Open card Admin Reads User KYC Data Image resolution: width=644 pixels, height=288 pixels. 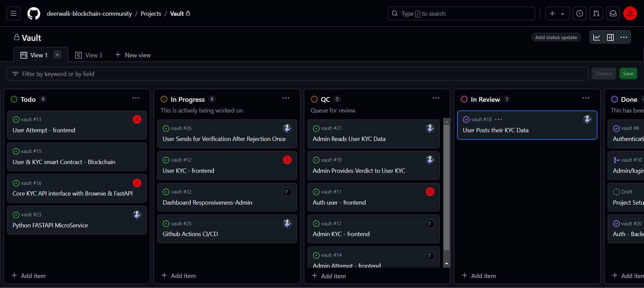coord(349,139)
